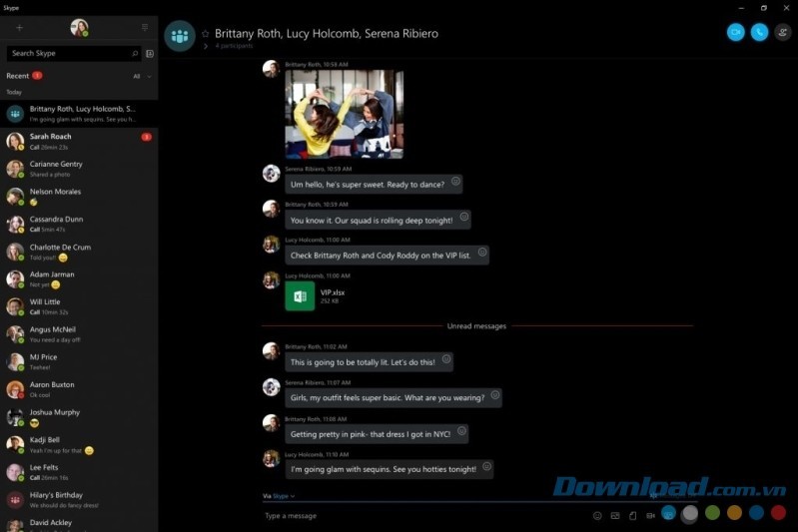The width and height of the screenshot is (798, 532).
Task: Open the Joshua Murphy conversation
Action: (x=79, y=417)
